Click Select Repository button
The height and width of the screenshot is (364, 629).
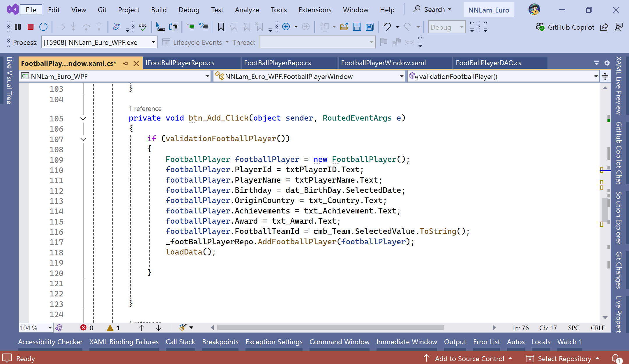tap(563, 358)
